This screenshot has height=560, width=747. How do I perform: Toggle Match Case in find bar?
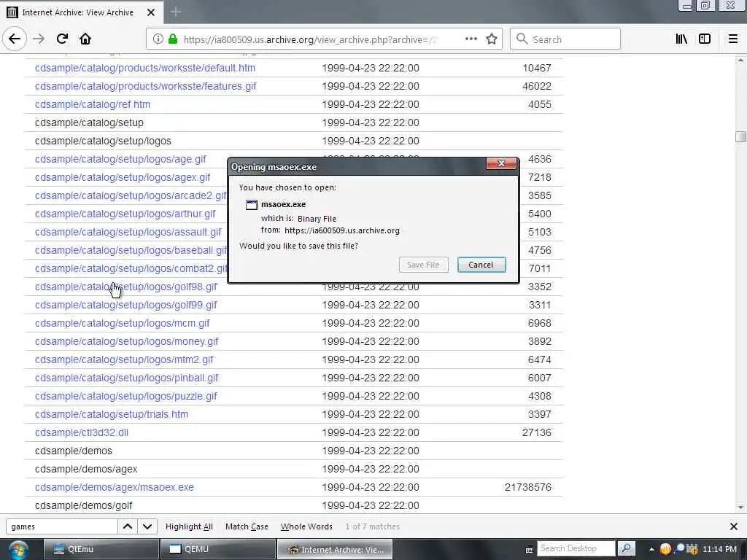coord(247,526)
